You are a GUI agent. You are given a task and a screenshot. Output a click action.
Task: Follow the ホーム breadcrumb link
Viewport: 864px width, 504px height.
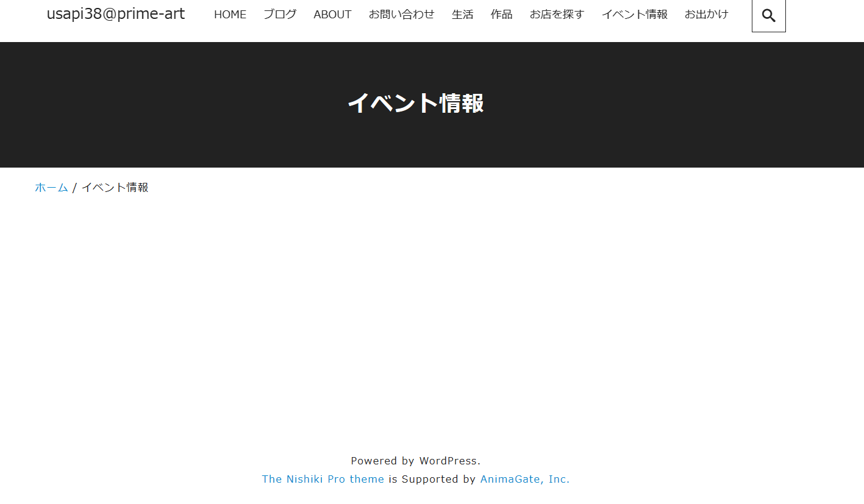(x=51, y=188)
